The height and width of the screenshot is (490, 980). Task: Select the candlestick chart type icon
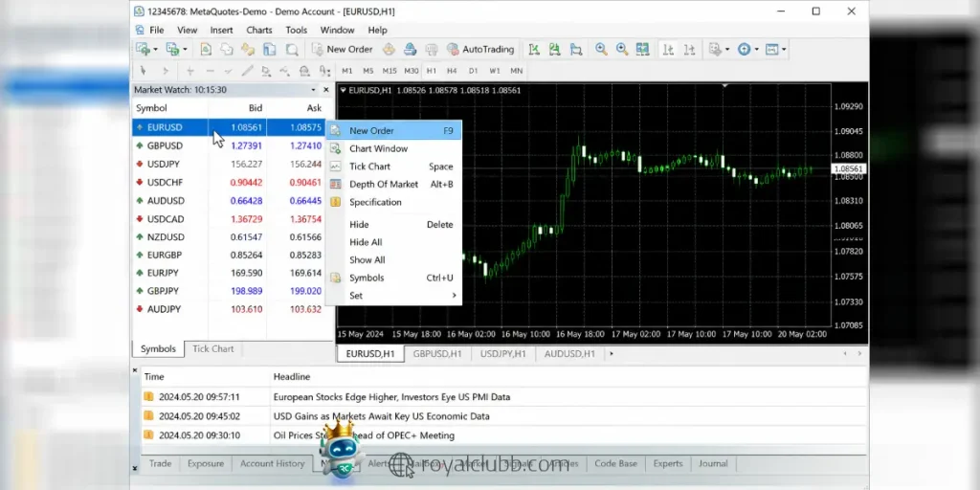(x=554, y=49)
